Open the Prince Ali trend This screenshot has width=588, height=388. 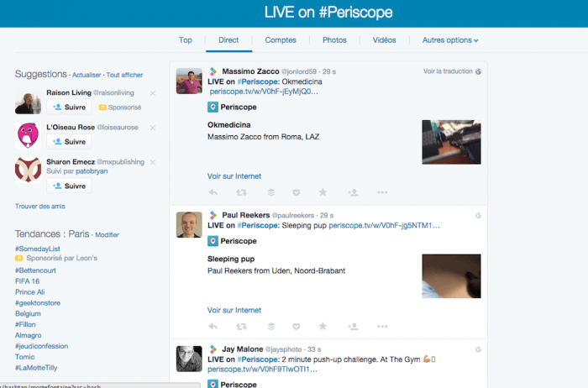click(30, 292)
